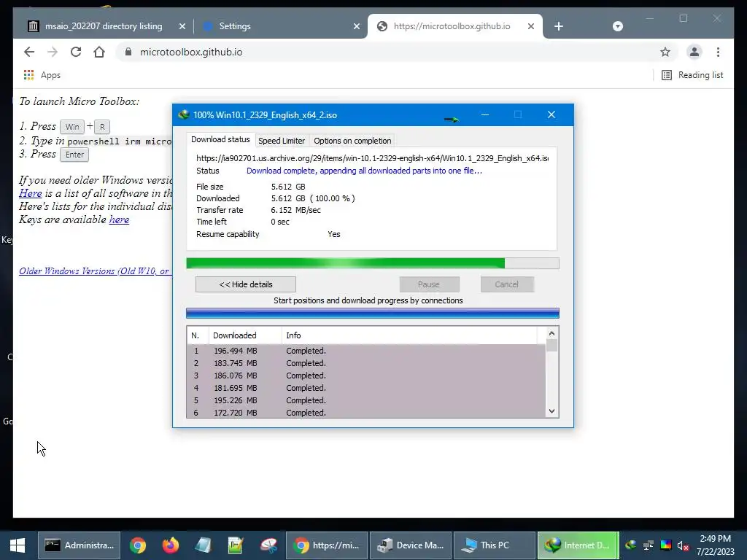Close the msaio_202207 directory listing tab

tap(182, 27)
